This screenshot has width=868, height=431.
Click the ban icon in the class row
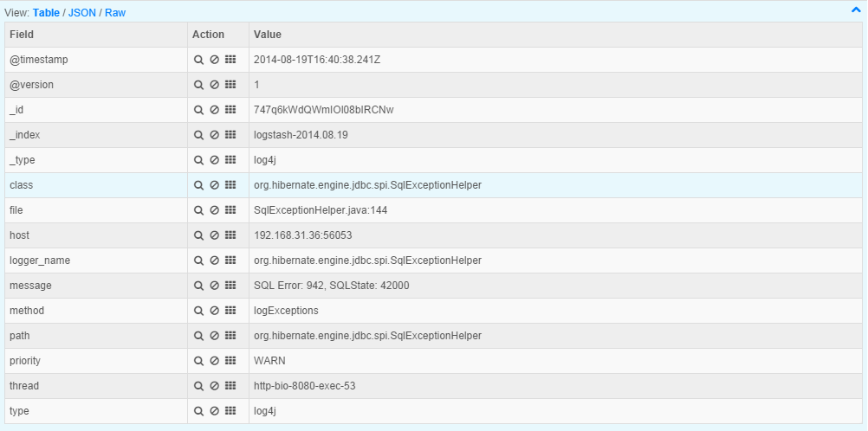coord(214,185)
